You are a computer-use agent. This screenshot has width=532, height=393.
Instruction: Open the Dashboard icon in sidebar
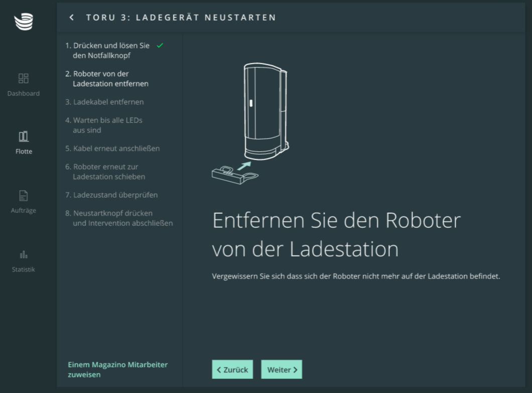(24, 78)
